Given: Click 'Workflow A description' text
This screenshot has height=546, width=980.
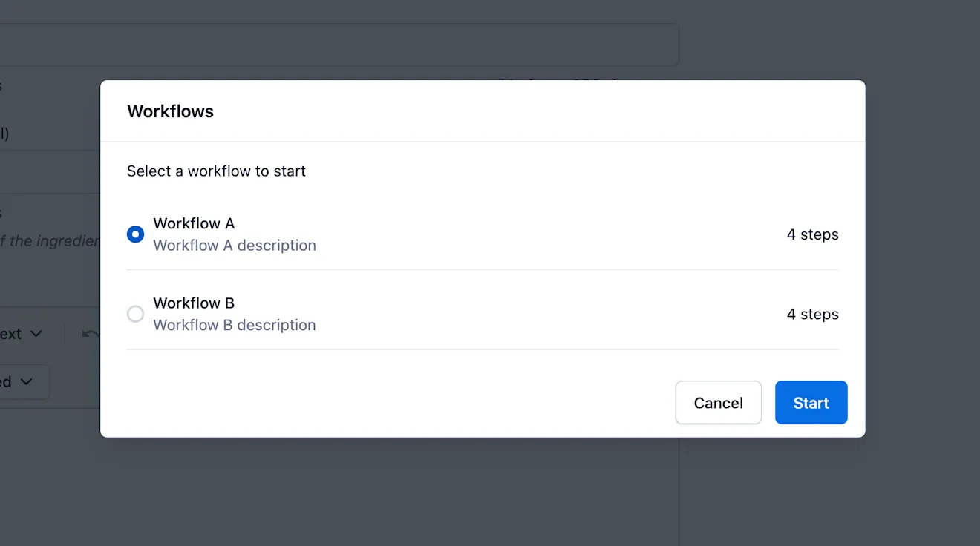Looking at the screenshot, I should (235, 246).
